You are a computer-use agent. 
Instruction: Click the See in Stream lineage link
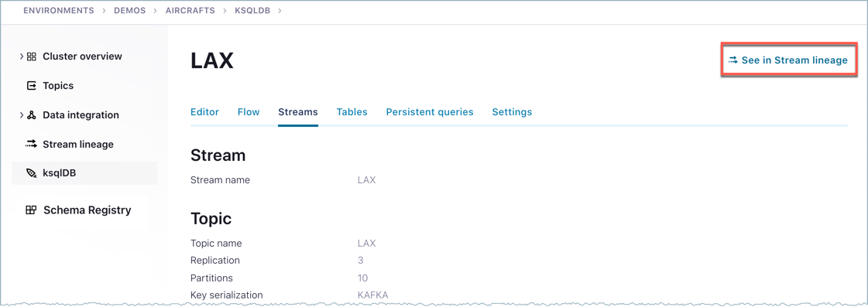[787, 60]
